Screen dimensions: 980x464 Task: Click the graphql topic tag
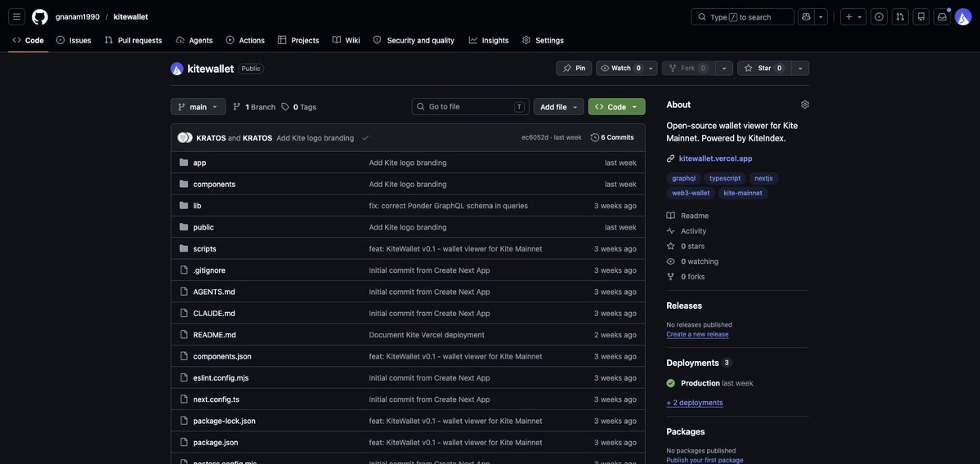684,179
